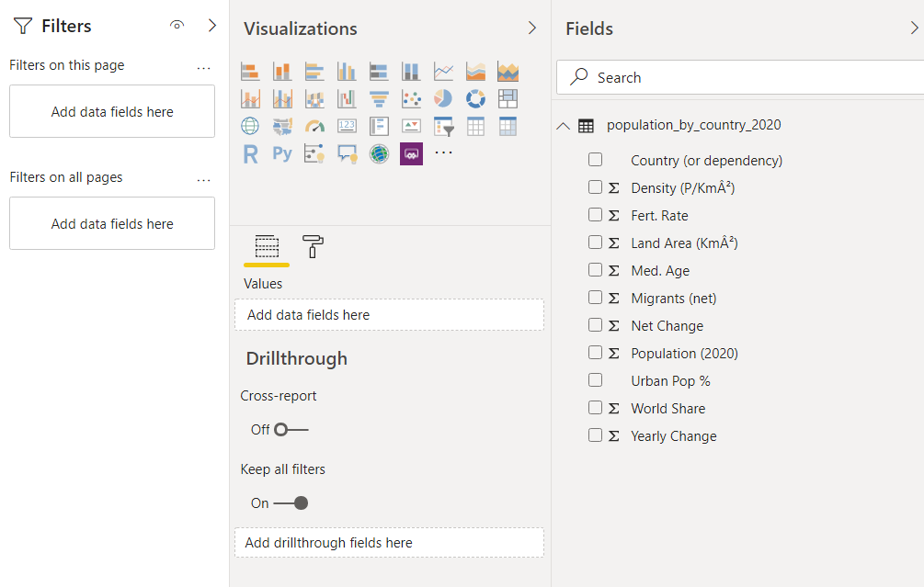Screen dimensions: 924x587
Task: Choose the pie chart visual
Action: (443, 98)
